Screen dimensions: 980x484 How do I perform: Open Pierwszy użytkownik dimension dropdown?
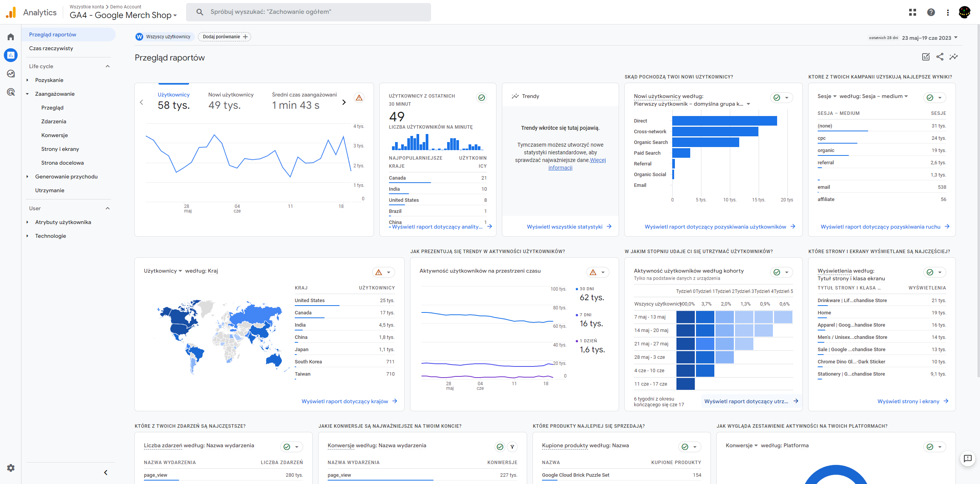692,104
